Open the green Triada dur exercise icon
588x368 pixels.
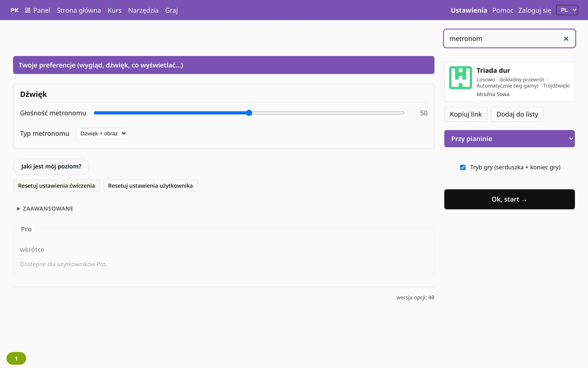coord(460,78)
